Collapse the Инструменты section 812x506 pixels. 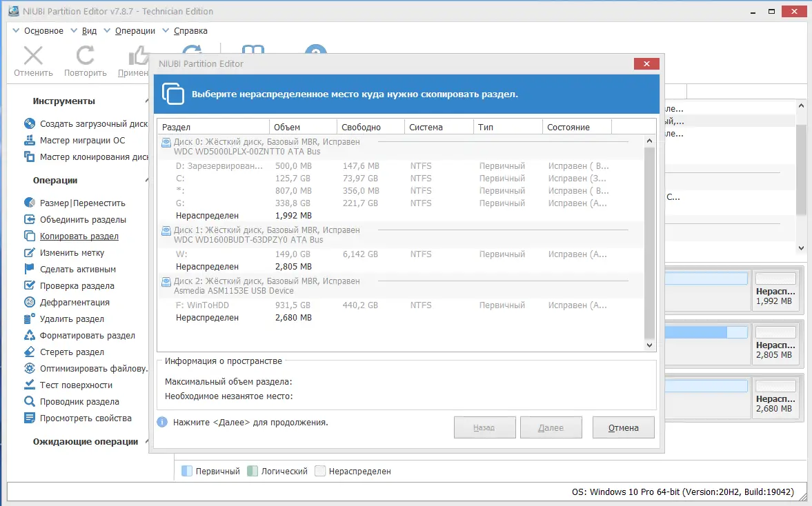[x=147, y=101]
